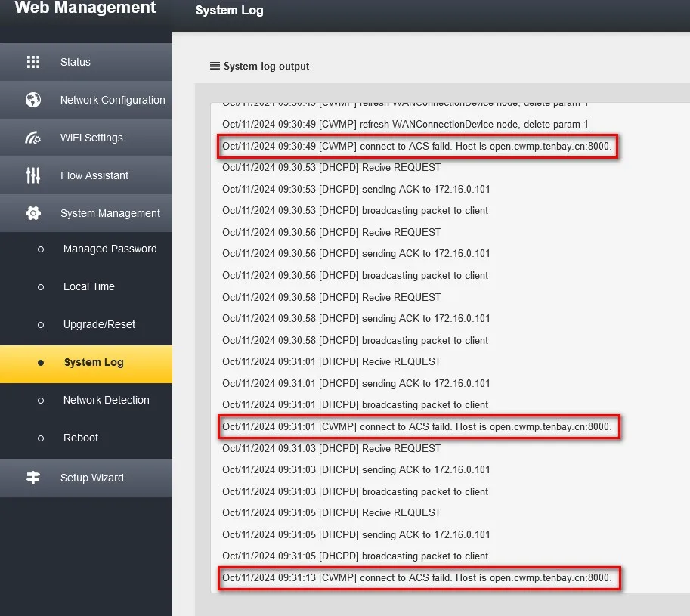The width and height of the screenshot is (690, 616).
Task: Click the 09:30:53 broadcasting packet line
Action: coord(355,211)
